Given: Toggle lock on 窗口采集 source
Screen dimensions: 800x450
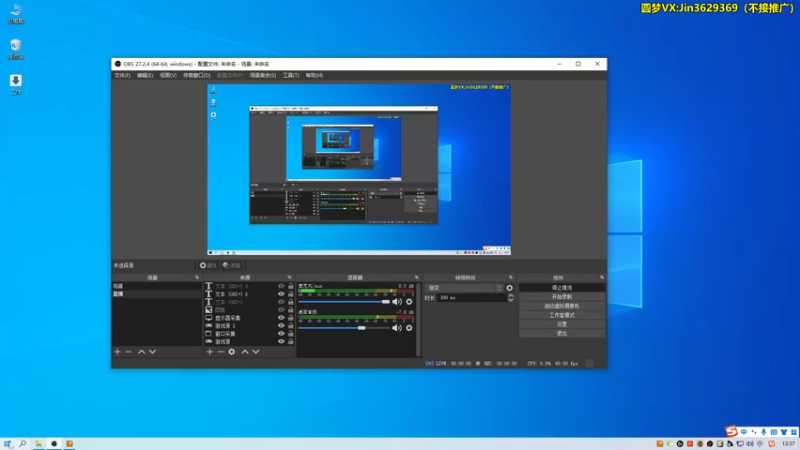Looking at the screenshot, I should 291,333.
